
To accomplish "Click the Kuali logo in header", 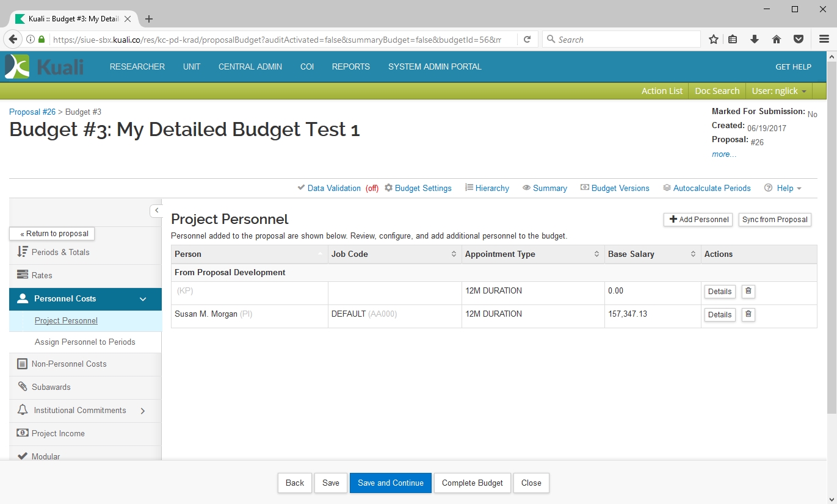I will 45,67.
